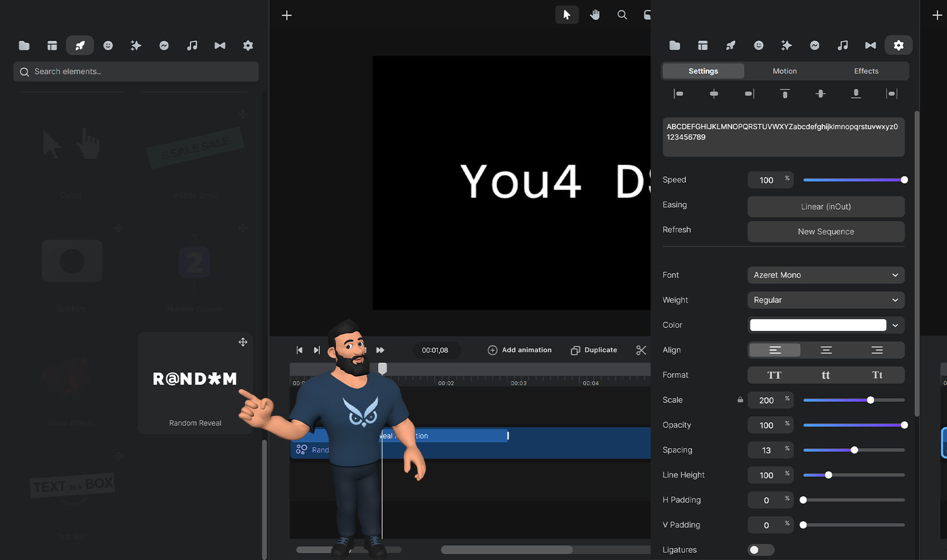
Task: Toggle the Scale lock icon
Action: 740,400
